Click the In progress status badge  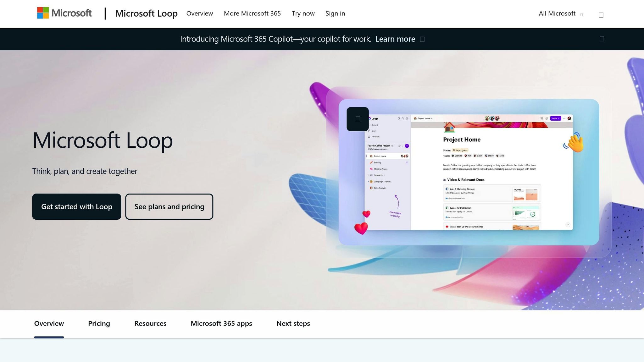[460, 150]
